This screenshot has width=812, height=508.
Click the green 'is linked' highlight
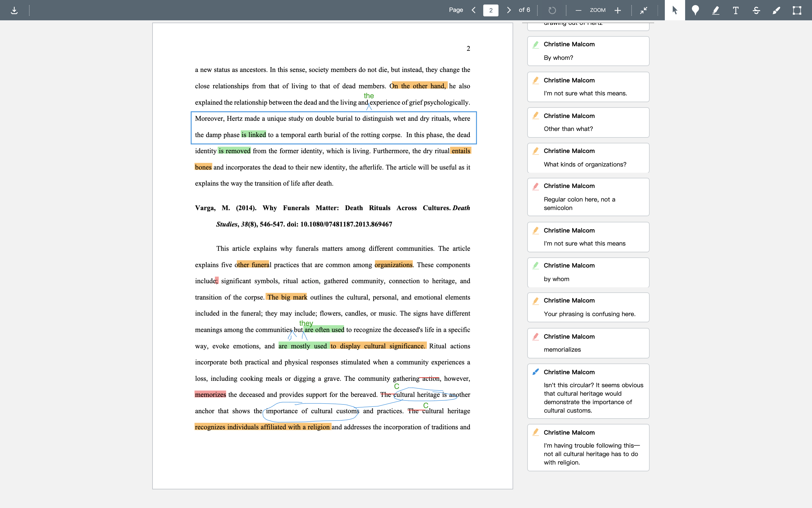pyautogui.click(x=253, y=135)
